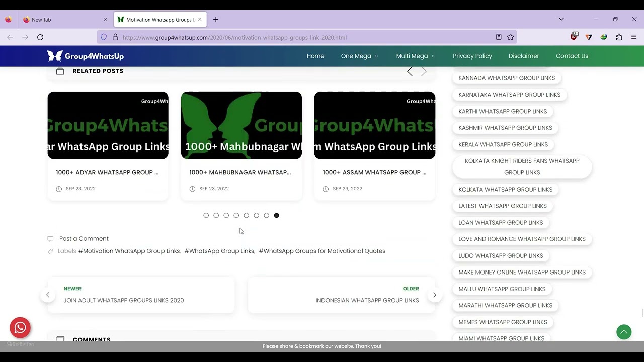Toggle reader view icon in address bar
Screen dimensions: 644x362
(x=499, y=37)
